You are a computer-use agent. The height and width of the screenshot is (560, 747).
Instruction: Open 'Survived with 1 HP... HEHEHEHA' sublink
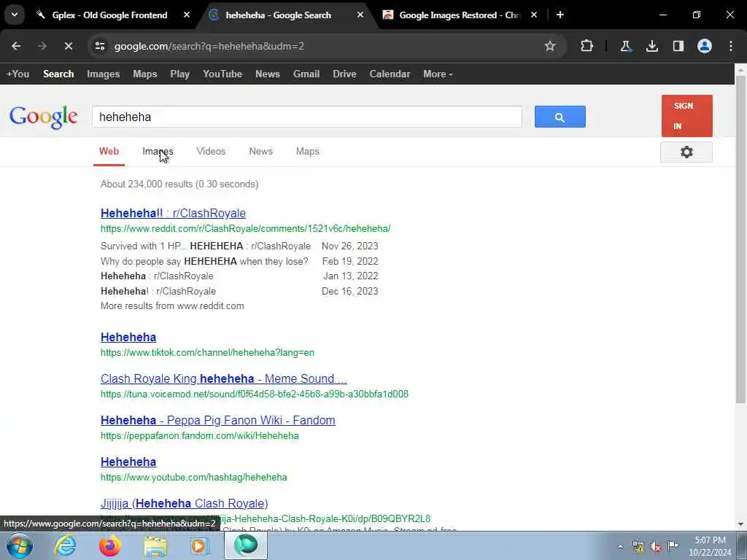[x=205, y=246]
